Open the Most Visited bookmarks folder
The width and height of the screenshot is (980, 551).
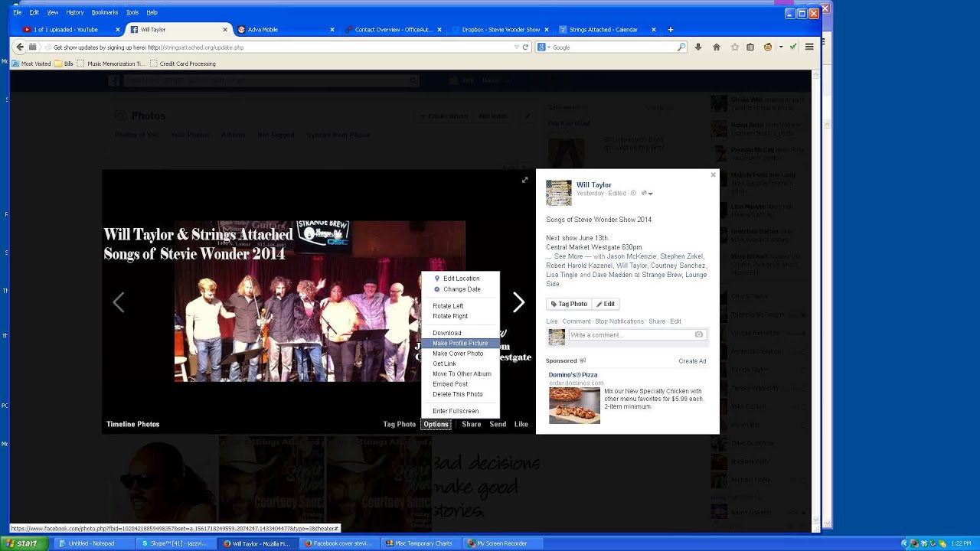pyautogui.click(x=31, y=64)
